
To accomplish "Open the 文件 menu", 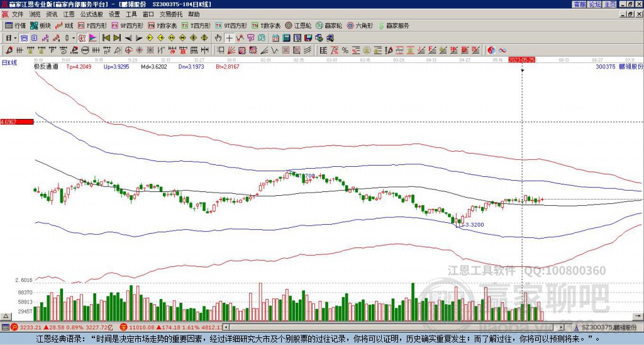I will pos(17,14).
